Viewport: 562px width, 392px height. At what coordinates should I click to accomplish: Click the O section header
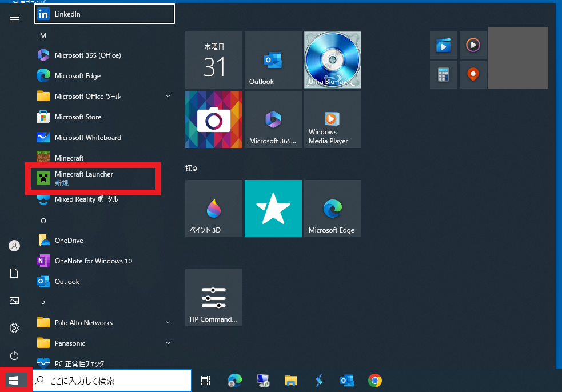pyautogui.click(x=43, y=221)
